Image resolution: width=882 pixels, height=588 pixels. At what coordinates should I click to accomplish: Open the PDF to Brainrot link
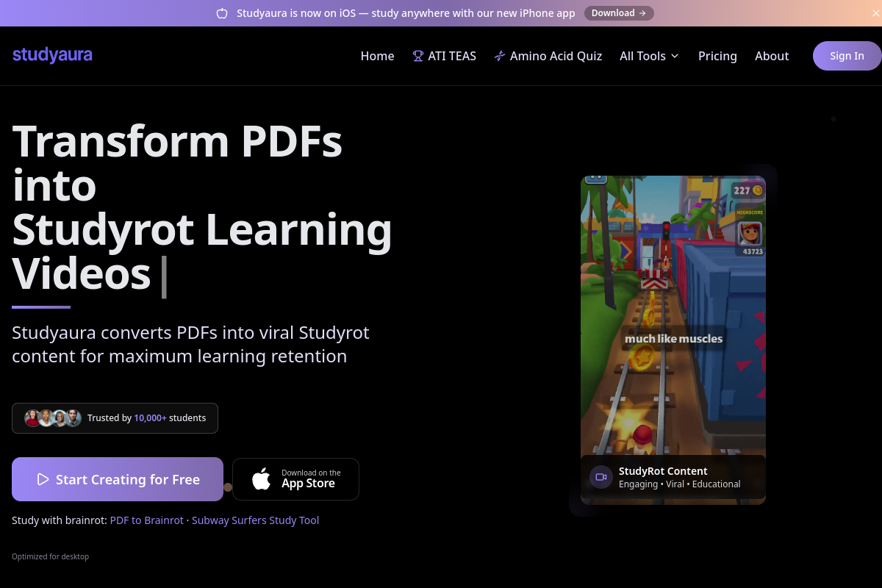click(147, 520)
